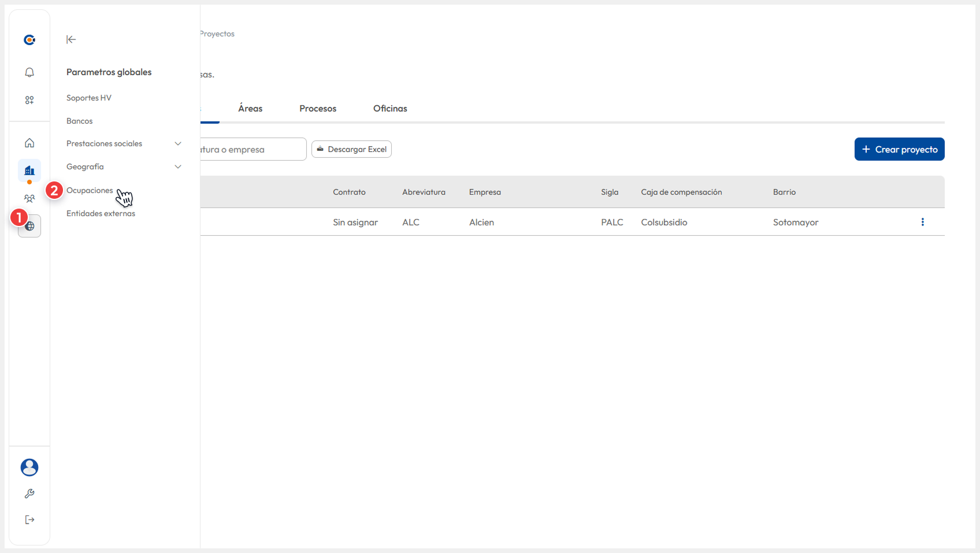Open the apps grid icon
The width and height of the screenshot is (980, 553).
pyautogui.click(x=29, y=100)
